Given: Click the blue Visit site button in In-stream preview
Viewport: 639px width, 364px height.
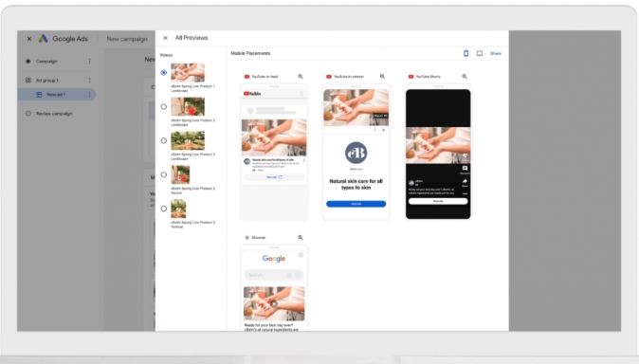Looking at the screenshot, I should pyautogui.click(x=356, y=204).
